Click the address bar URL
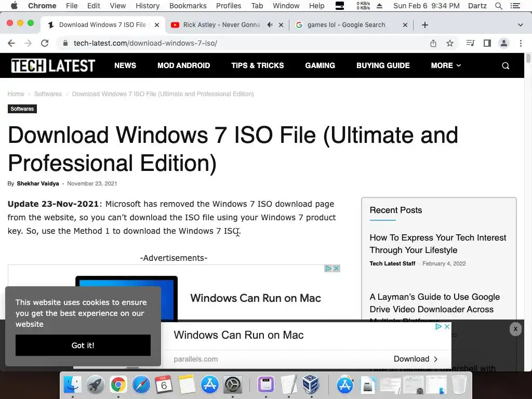532x399 pixels. pos(145,43)
